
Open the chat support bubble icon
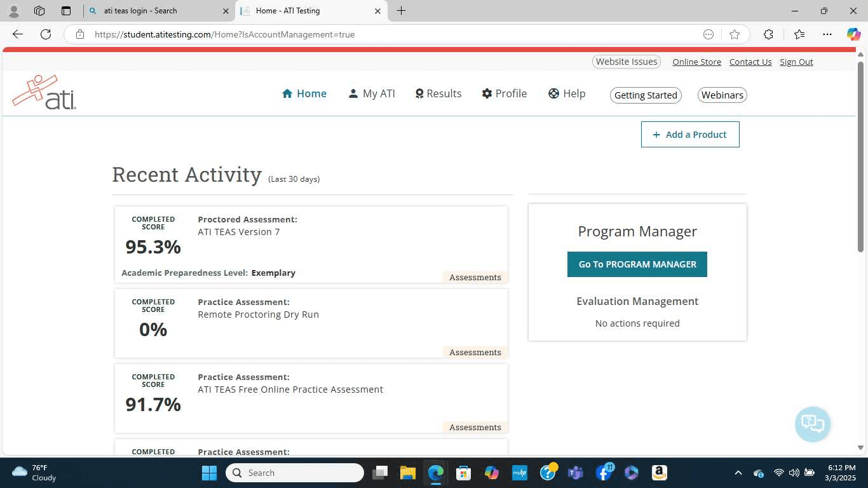(x=812, y=424)
